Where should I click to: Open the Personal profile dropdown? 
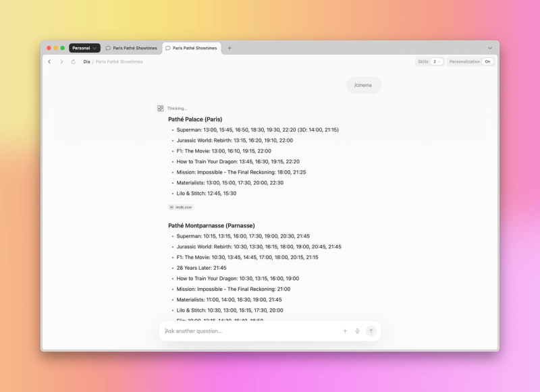click(84, 48)
